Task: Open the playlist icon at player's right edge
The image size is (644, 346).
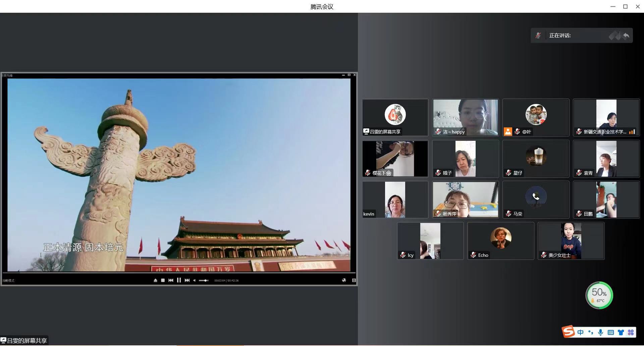Action: (x=354, y=280)
